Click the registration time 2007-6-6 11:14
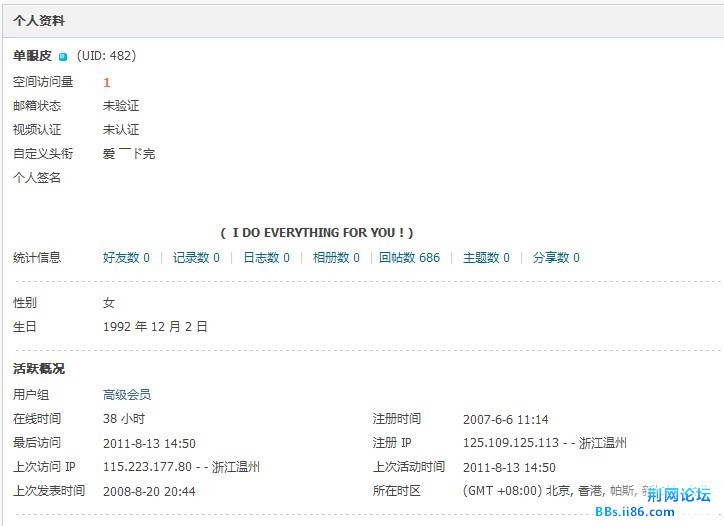 coord(506,419)
